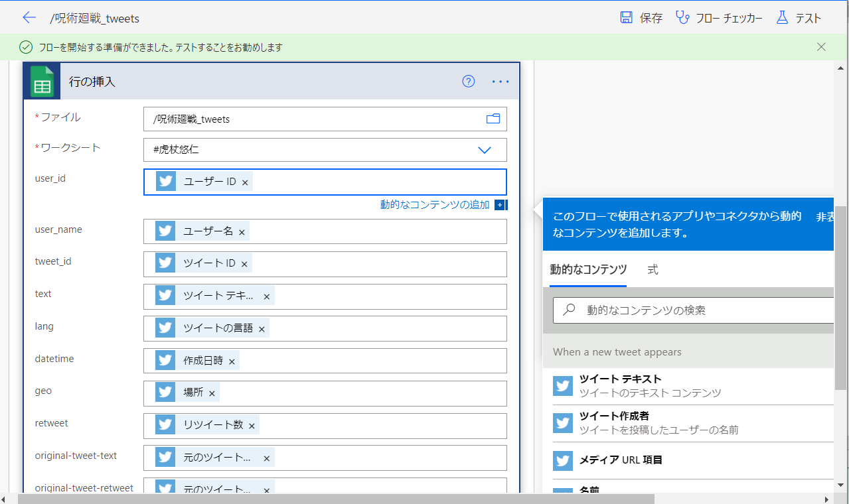The image size is (849, 504).
Task: Select Twitter icon in the text field
Action: click(x=166, y=296)
